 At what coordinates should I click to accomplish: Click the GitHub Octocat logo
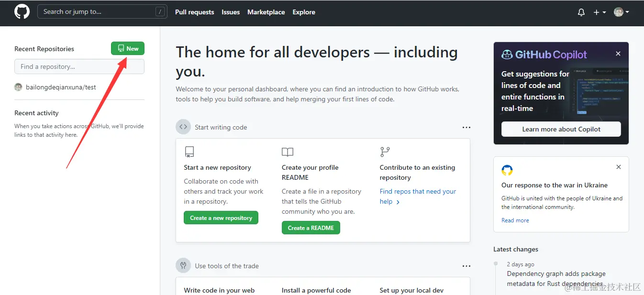coord(22,12)
